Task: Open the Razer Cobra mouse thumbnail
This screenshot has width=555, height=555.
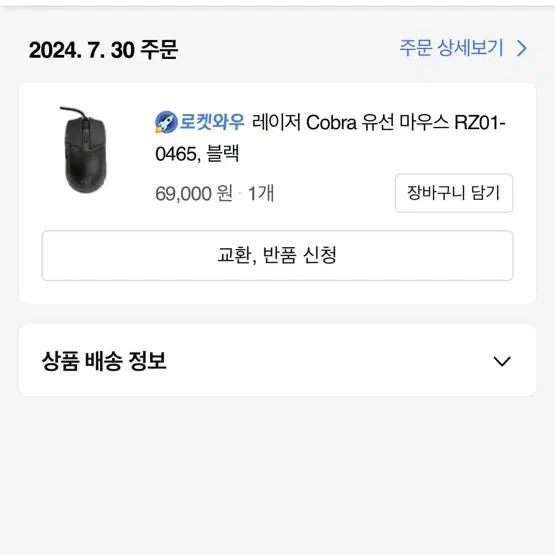Action: [85, 150]
